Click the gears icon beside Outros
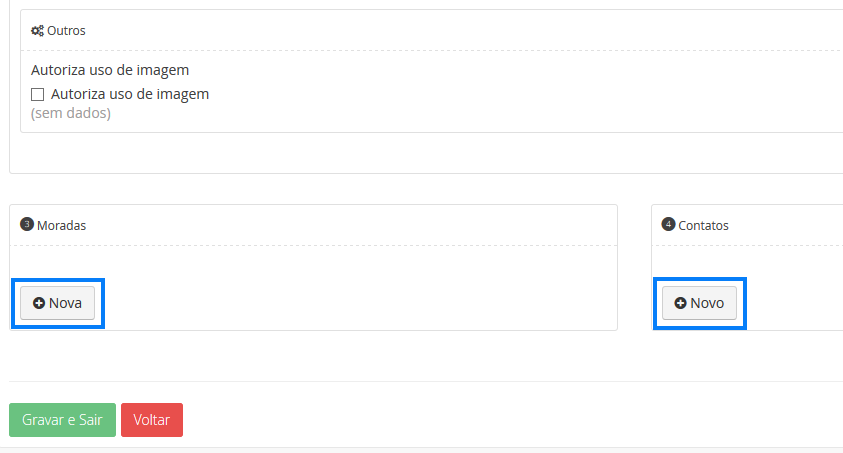Viewport: 843px width, 453px height. 37,31
